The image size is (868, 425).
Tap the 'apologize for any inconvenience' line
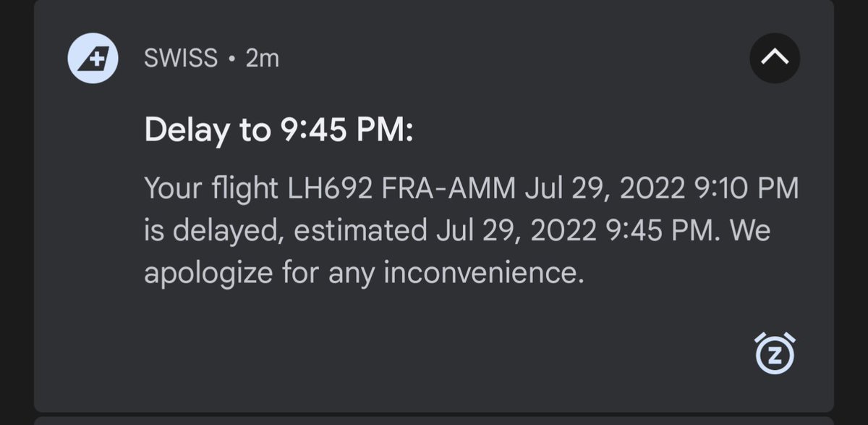click(x=363, y=274)
